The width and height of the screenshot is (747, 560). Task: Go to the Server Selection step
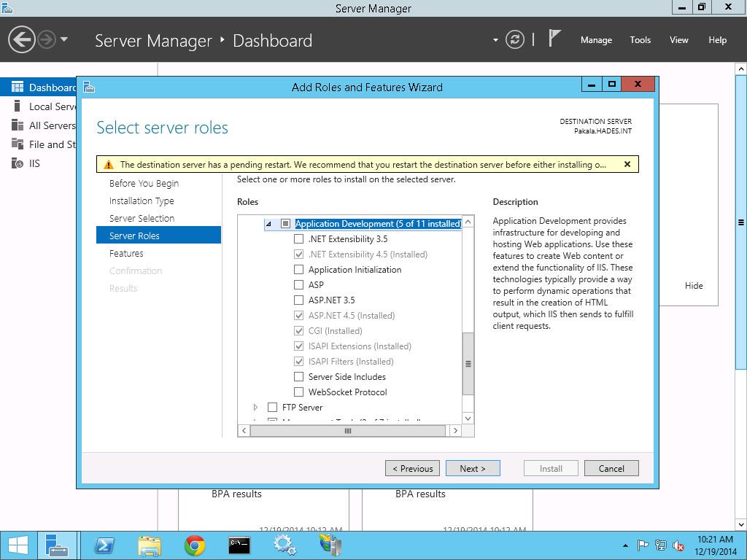click(x=142, y=218)
